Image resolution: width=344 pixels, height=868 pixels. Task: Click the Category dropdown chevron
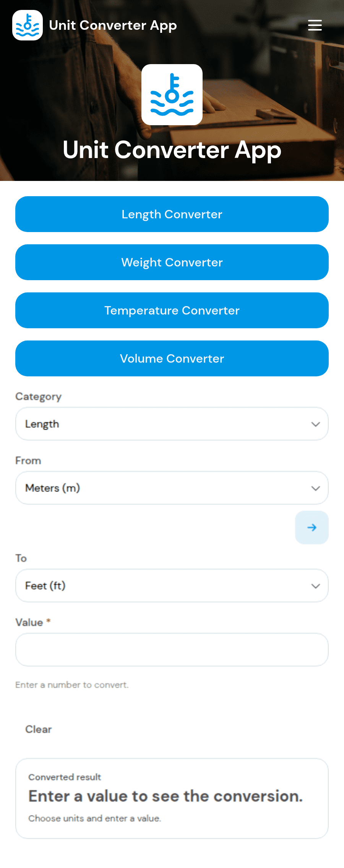pos(315,424)
